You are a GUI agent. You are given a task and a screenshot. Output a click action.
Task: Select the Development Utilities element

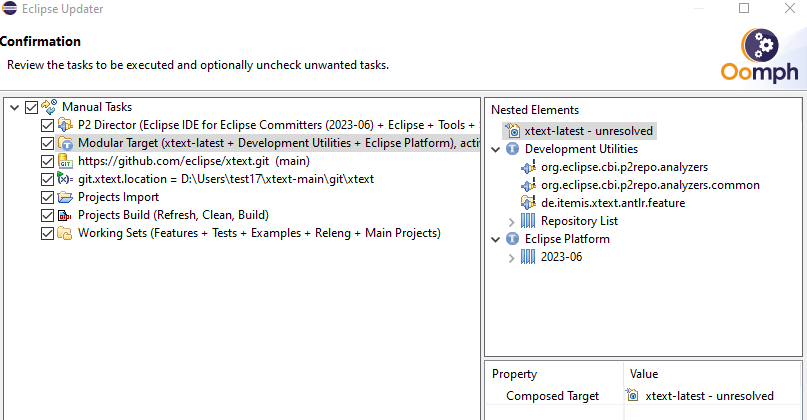pos(582,149)
